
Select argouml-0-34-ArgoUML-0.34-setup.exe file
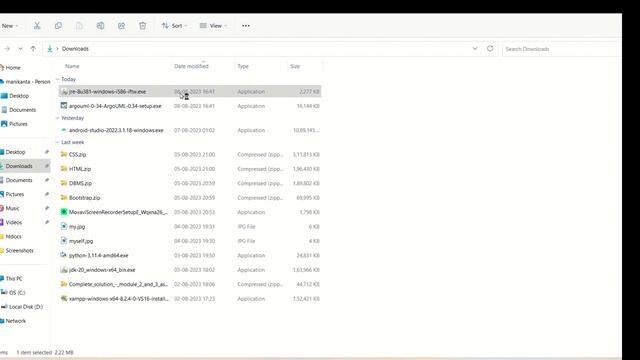tap(190, 106)
